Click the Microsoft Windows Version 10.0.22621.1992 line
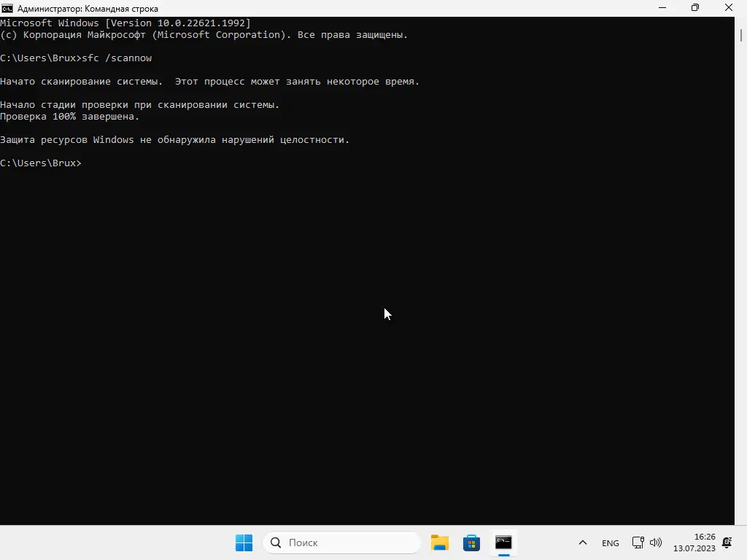Image resolution: width=747 pixels, height=560 pixels. (x=125, y=23)
